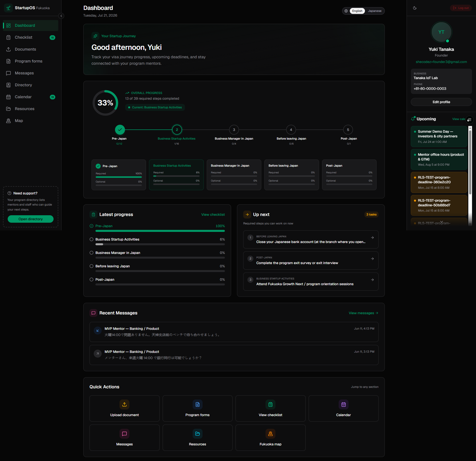Click the 33% overall progress ring

pyautogui.click(x=105, y=103)
